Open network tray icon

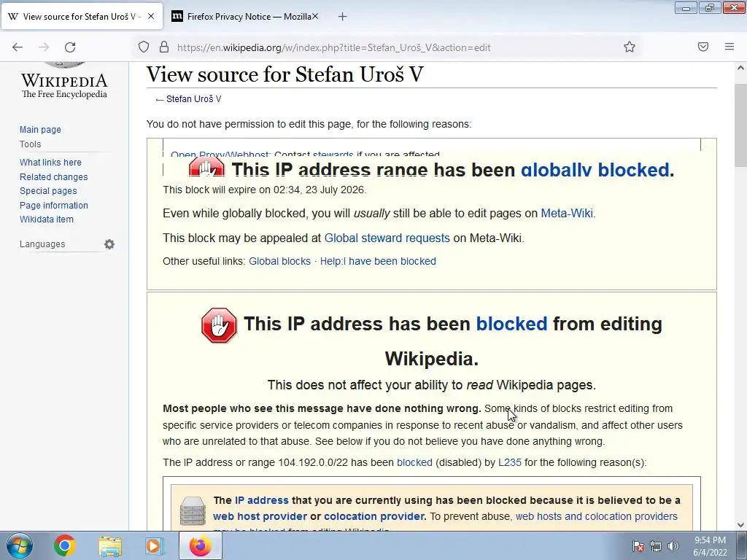click(656, 547)
